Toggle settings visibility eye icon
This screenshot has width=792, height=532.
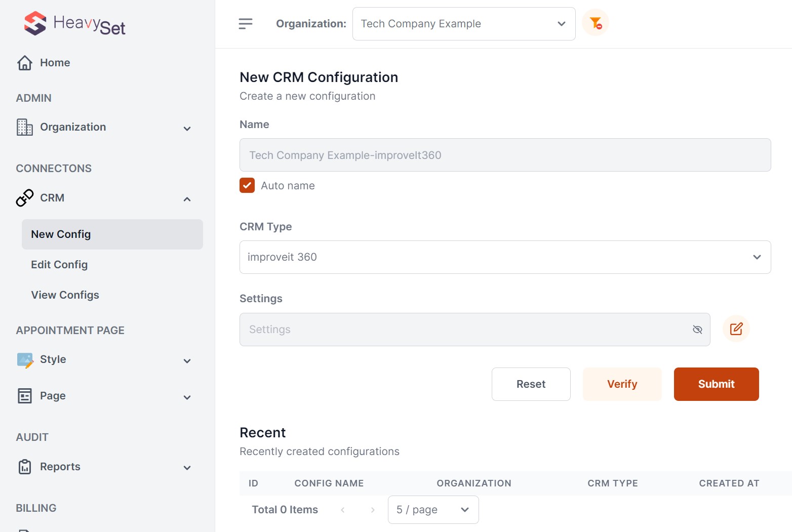(x=697, y=330)
